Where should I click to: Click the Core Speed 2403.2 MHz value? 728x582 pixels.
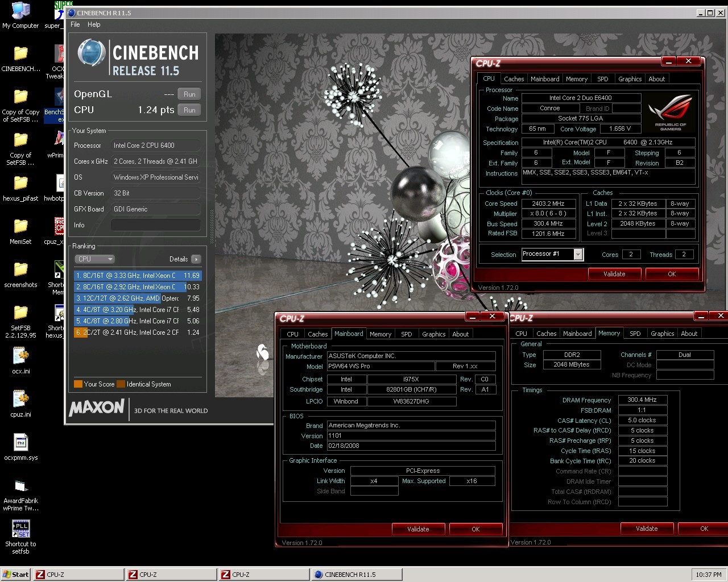click(548, 203)
